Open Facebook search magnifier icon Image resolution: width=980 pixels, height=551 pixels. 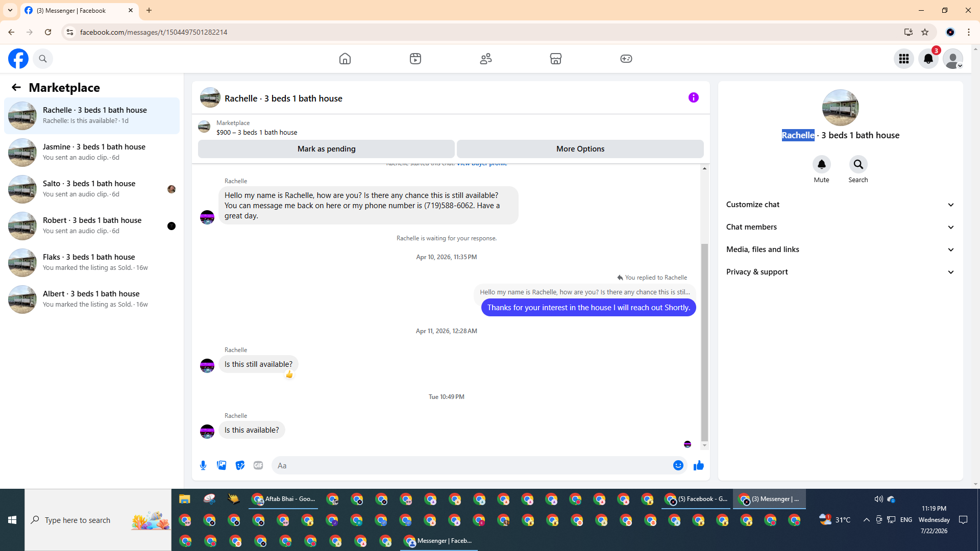(43, 59)
